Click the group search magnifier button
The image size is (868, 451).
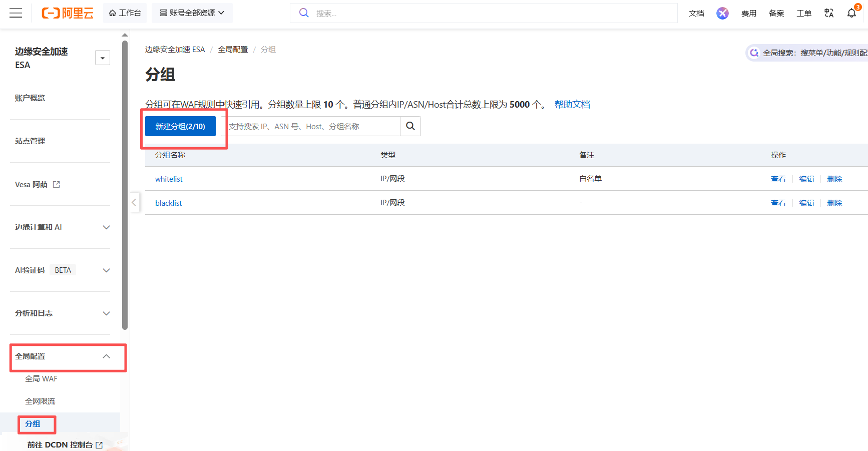click(410, 126)
